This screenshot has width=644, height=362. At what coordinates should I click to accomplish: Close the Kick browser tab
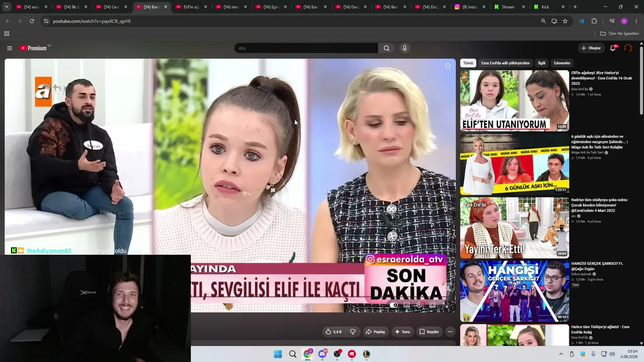point(563,7)
